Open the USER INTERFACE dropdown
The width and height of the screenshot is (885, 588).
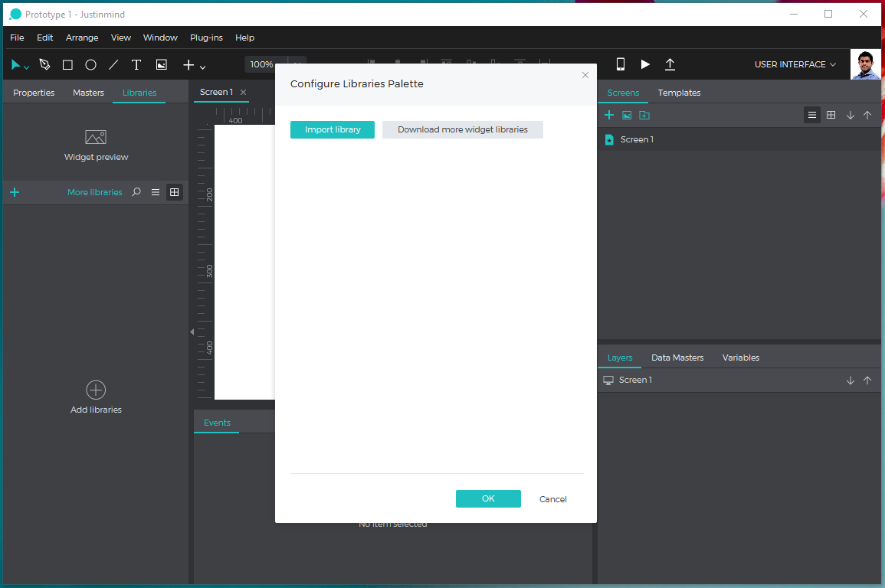795,65
